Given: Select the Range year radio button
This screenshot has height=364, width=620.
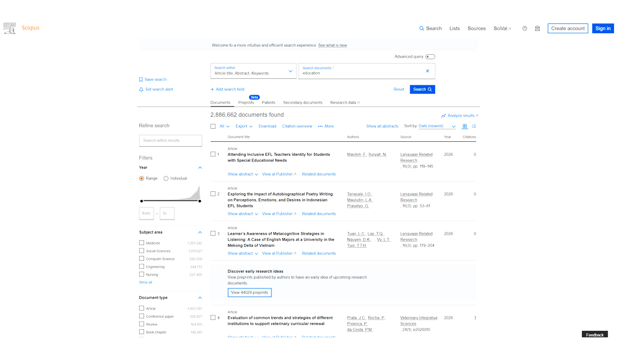Looking at the screenshot, I should tap(141, 178).
